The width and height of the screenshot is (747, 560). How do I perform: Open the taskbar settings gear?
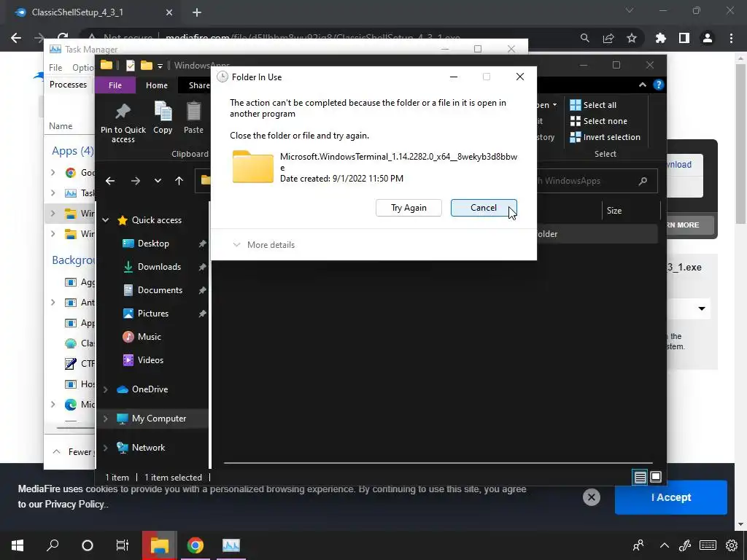[x=732, y=545]
